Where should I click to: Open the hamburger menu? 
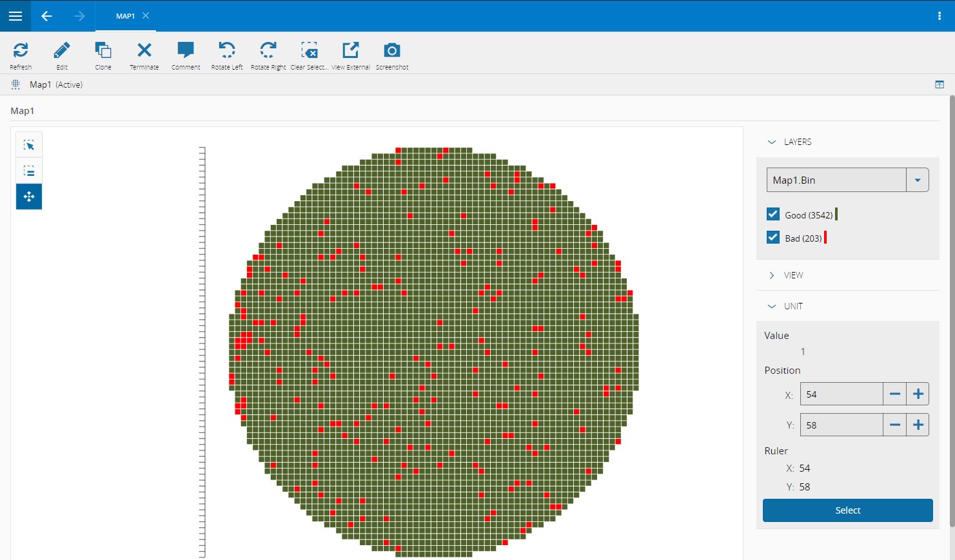pyautogui.click(x=15, y=16)
